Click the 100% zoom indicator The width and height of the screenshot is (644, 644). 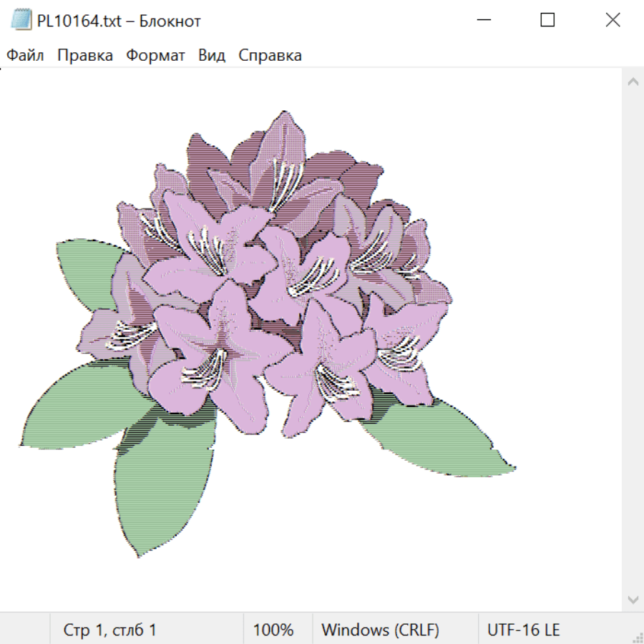(x=273, y=630)
